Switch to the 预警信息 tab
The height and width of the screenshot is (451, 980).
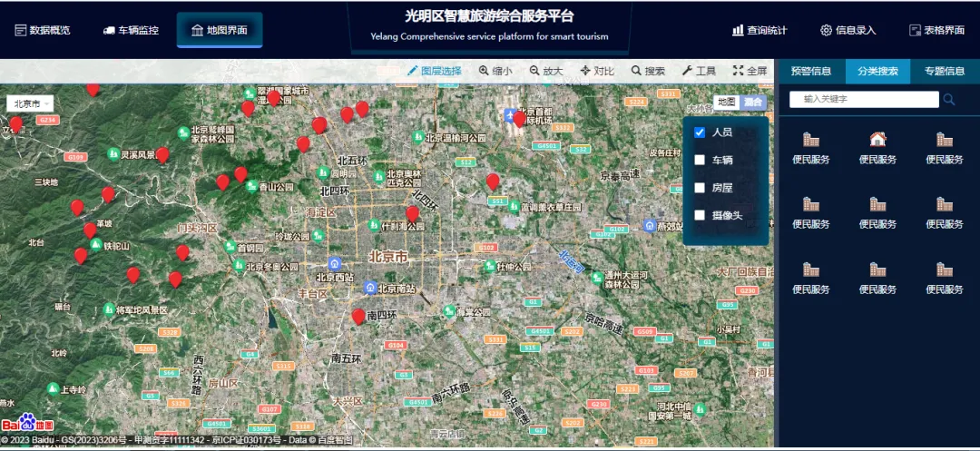click(811, 71)
